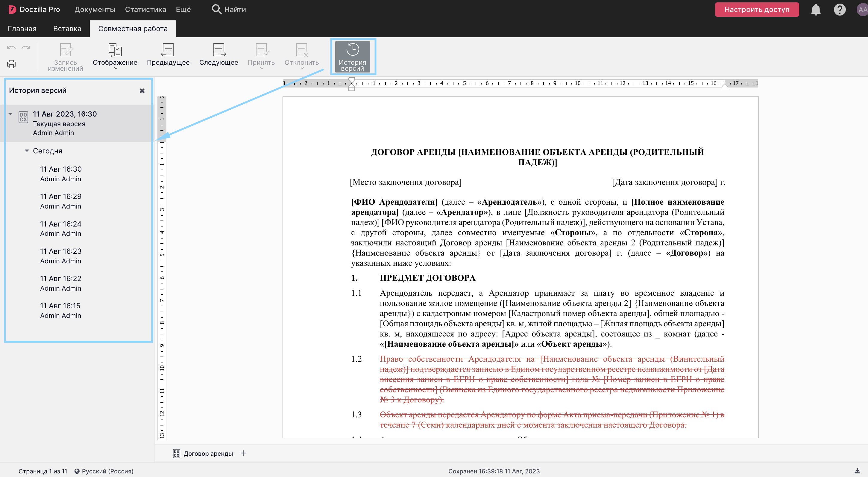Image resolution: width=868 pixels, height=477 pixels.
Task: Switch to the Главная tab
Action: click(x=22, y=29)
